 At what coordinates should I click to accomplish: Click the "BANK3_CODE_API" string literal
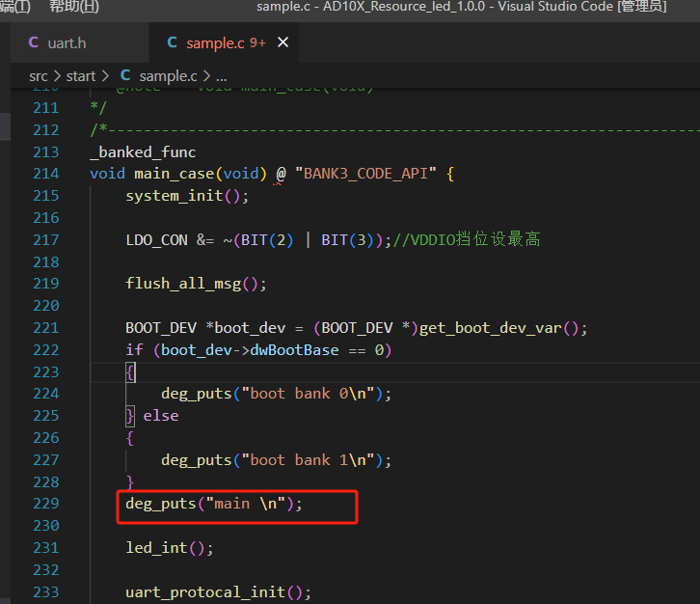pyautogui.click(x=365, y=174)
